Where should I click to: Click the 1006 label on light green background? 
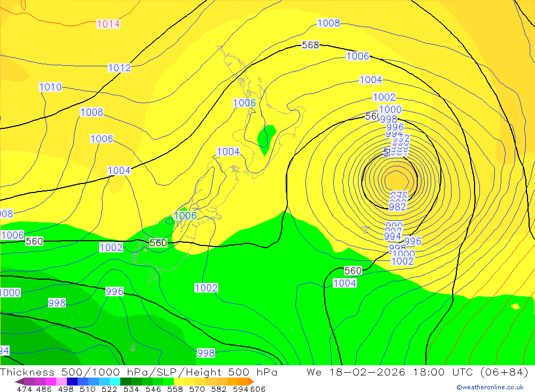point(185,216)
